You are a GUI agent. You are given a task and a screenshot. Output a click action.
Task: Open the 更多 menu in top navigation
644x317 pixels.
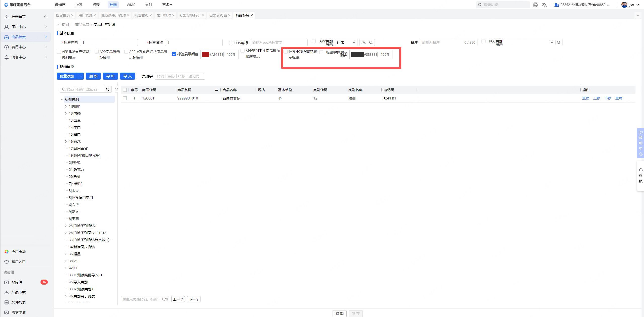pos(167,5)
